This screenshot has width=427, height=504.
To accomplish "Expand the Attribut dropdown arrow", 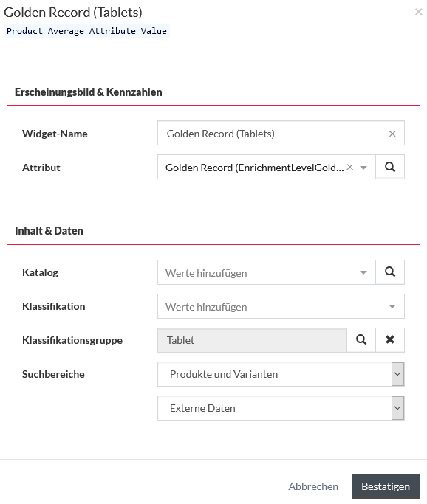I will [x=363, y=168].
